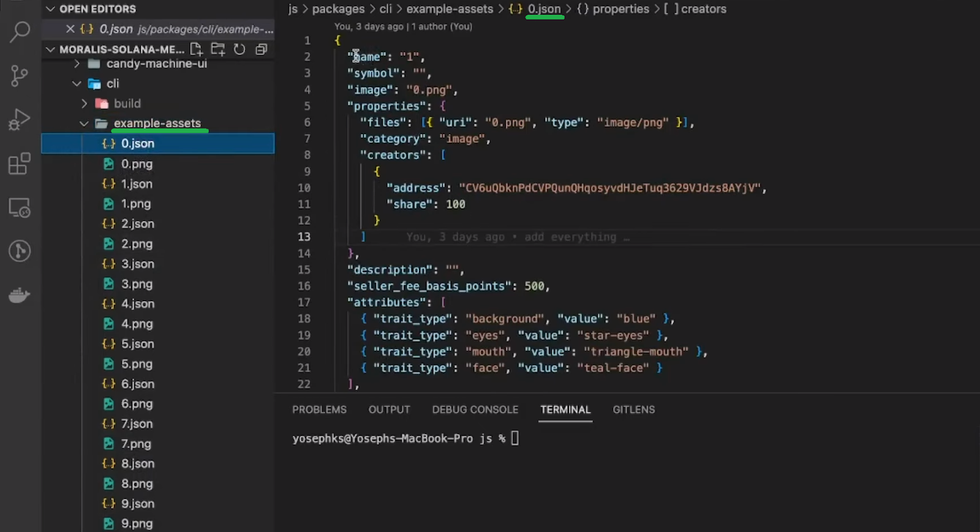The width and height of the screenshot is (980, 532).
Task: Switch to the Debug Console tab
Action: click(x=475, y=410)
